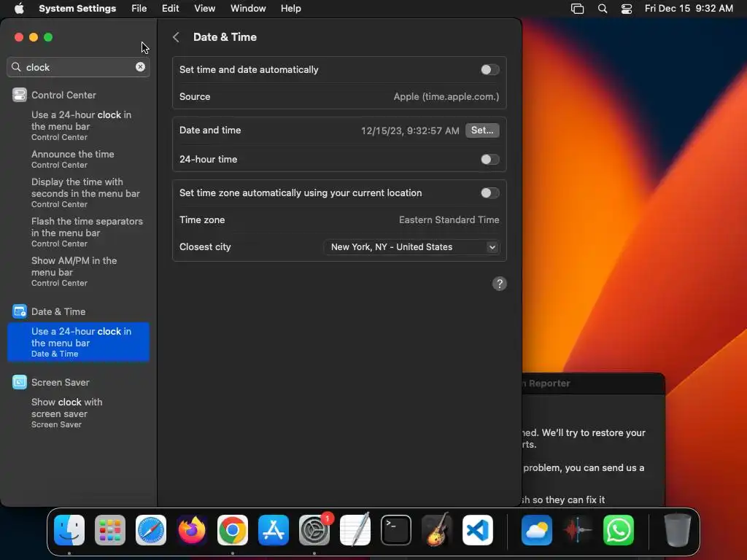The height and width of the screenshot is (560, 747).
Task: Click Eastern Standard Time value
Action: point(449,220)
